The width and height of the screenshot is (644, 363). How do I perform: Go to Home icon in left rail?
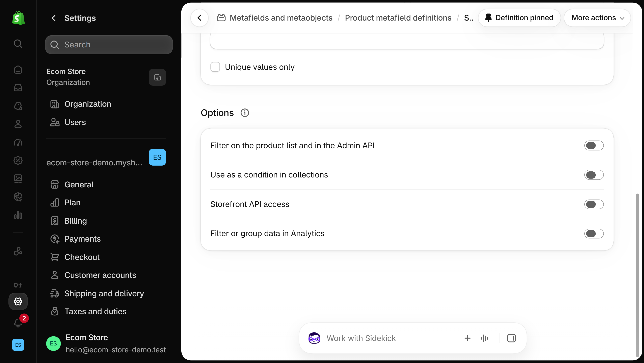coord(18,70)
